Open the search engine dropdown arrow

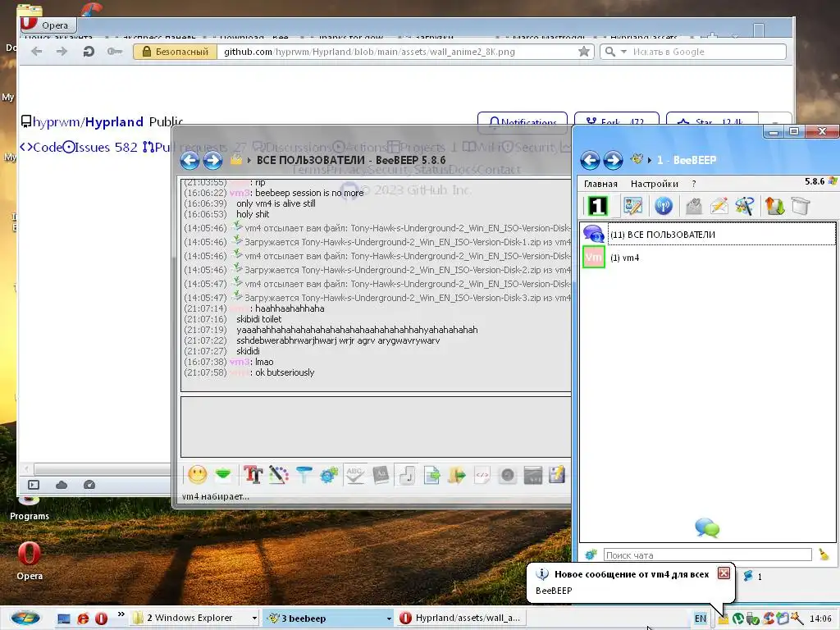coord(623,52)
